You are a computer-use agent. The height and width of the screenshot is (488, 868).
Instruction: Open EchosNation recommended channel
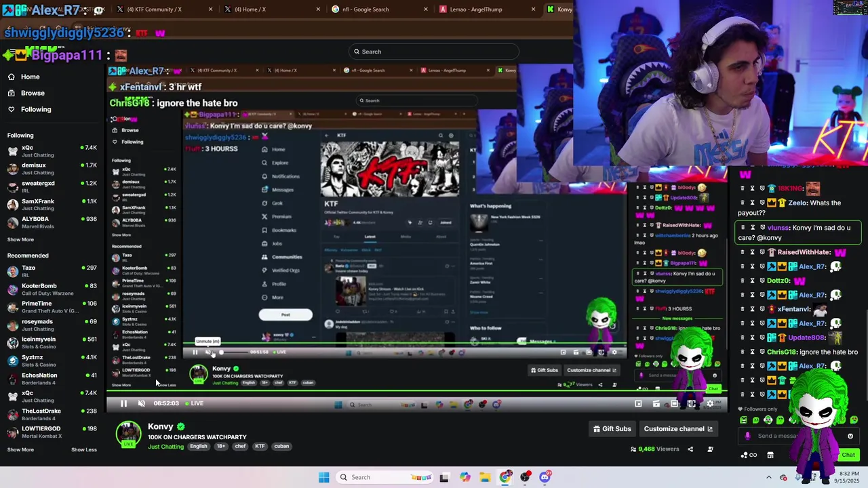tap(52, 378)
